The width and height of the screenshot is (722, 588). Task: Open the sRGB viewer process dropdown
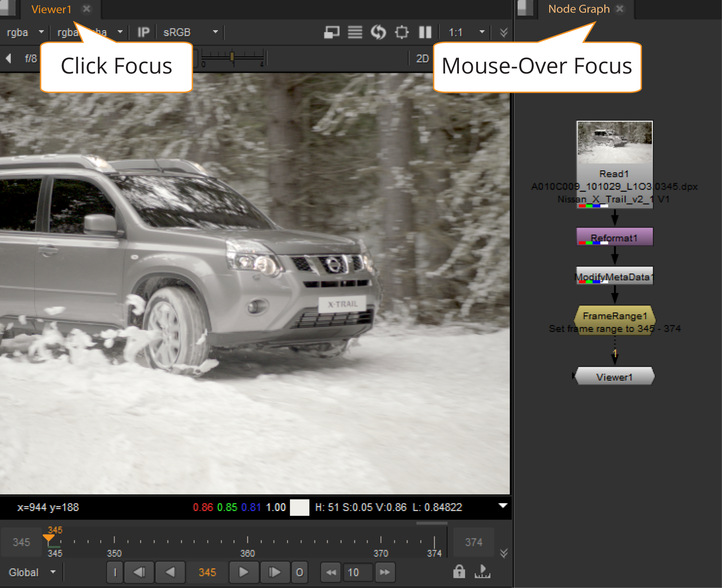190,32
